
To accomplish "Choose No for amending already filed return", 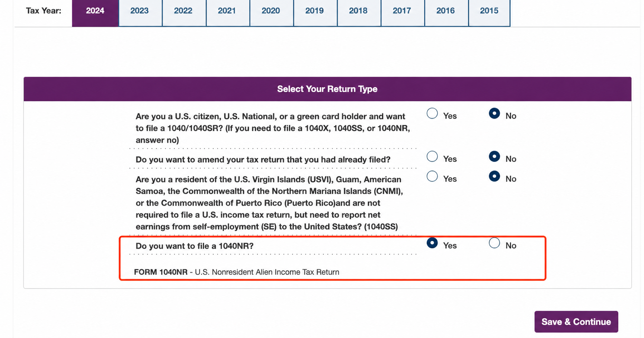I will click(x=494, y=157).
